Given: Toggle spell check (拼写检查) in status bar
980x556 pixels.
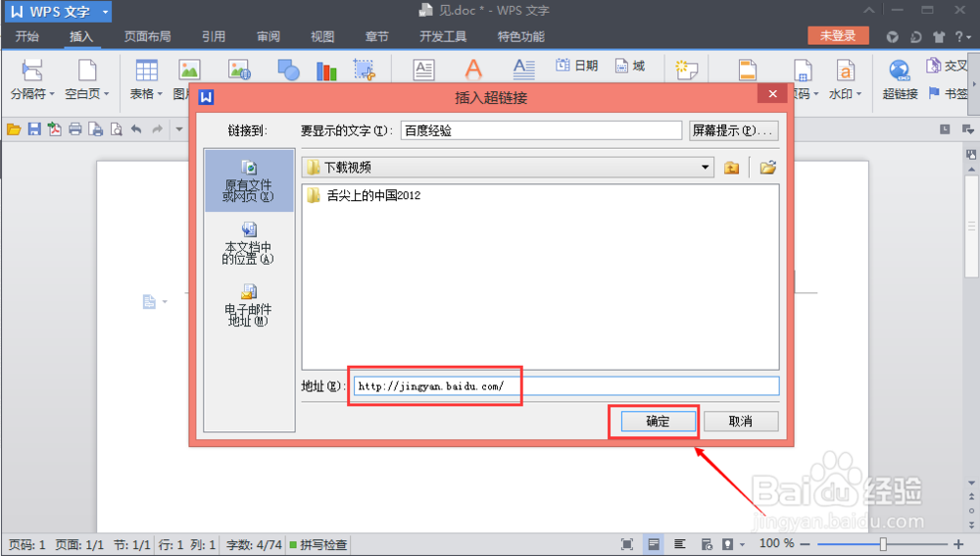Looking at the screenshot, I should 318,545.
